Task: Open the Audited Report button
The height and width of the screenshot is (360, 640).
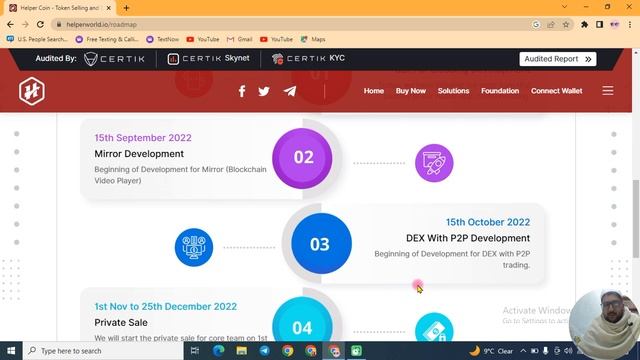Action: tap(558, 59)
